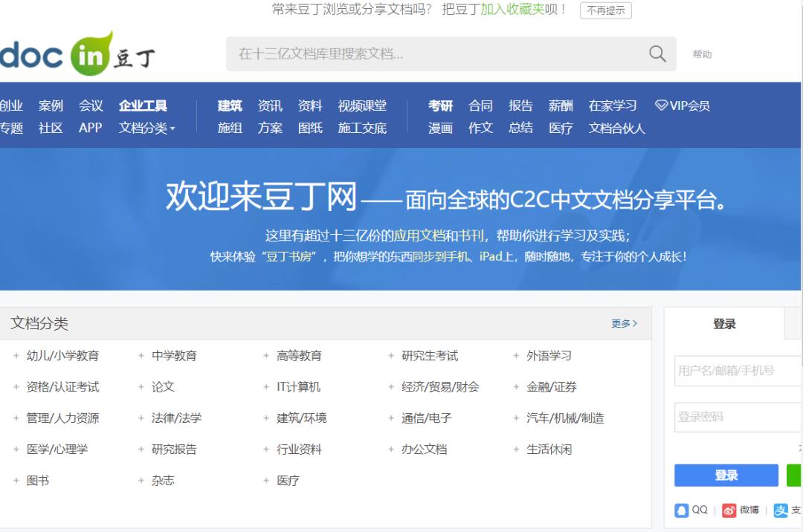
Task: Open the 会议 navigation link
Action: 91,106
